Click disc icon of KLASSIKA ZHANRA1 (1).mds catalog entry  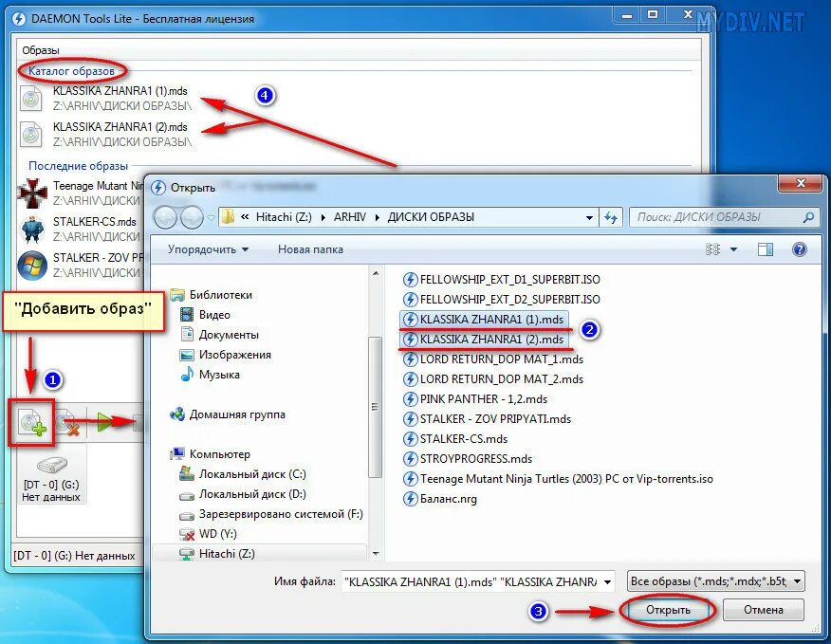31,98
